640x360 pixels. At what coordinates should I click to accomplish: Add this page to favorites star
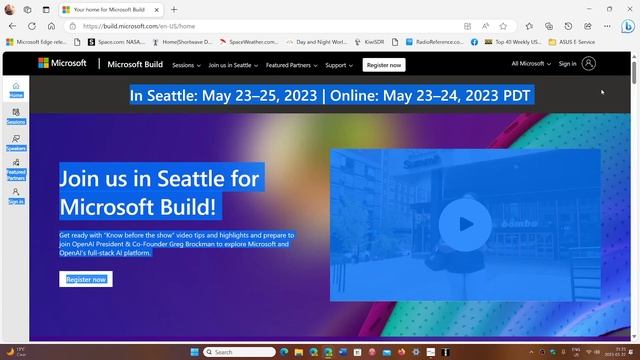(503, 26)
